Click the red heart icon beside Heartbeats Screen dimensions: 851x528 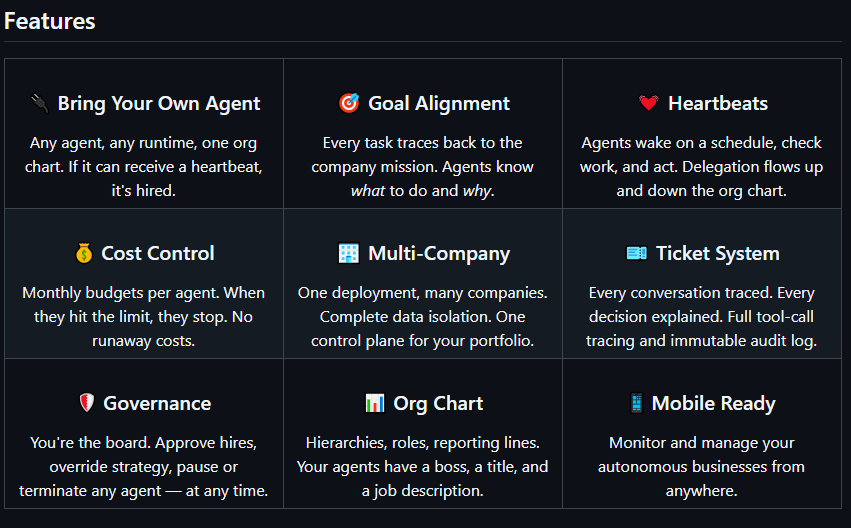click(x=648, y=104)
